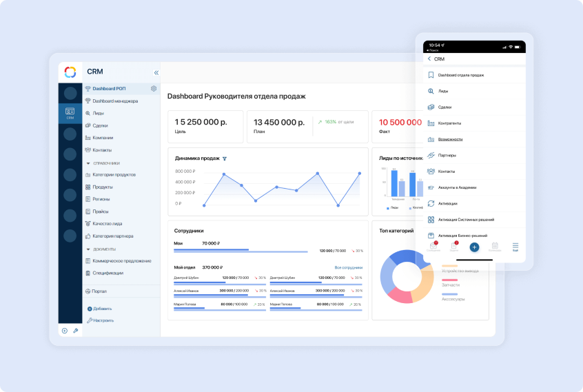
Task: Open Dashboard менеджера in the sidebar
Action: click(x=114, y=101)
